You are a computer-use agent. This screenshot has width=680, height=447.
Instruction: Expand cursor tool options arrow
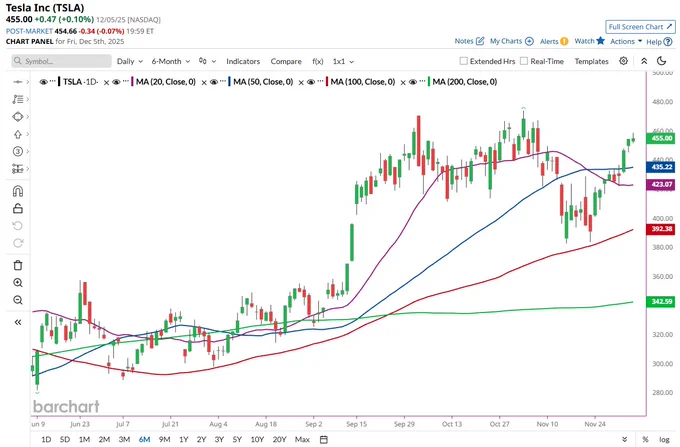(x=28, y=82)
